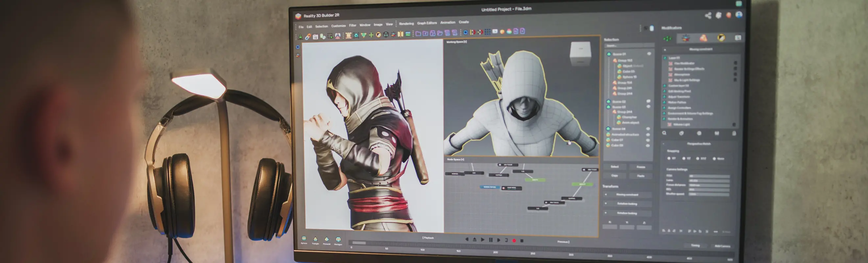
Task: Click the chain link icon in toolbar
Action: click(308, 37)
